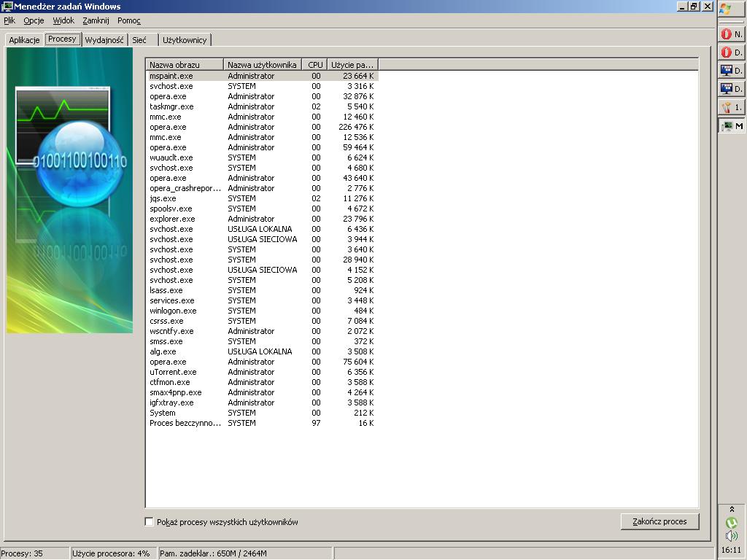Viewport: 747px width, 560px height.
Task: Select the csrss.exe process row
Action: tap(262, 321)
